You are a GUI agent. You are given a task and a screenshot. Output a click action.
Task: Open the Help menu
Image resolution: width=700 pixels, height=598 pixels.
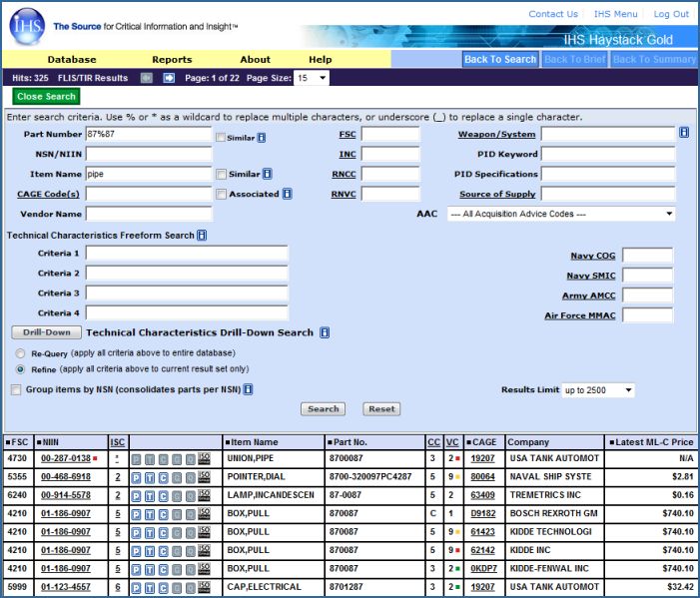coord(321,59)
